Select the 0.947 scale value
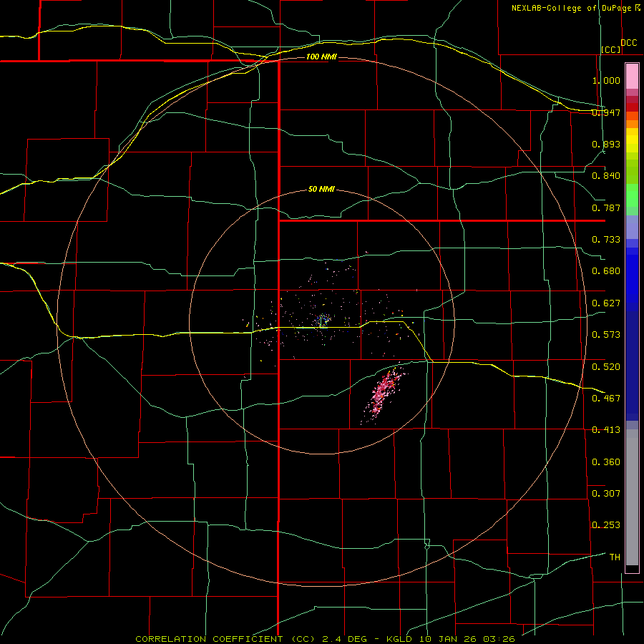 [606, 112]
